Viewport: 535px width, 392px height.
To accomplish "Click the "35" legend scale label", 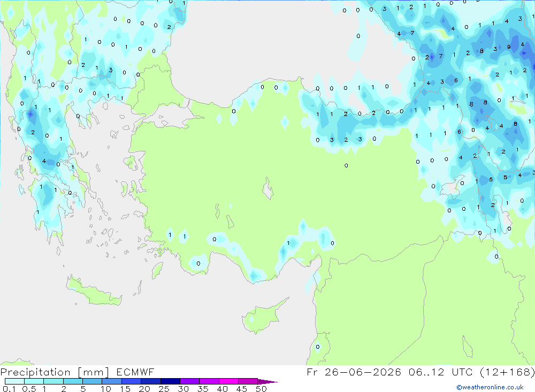I will click(203, 389).
